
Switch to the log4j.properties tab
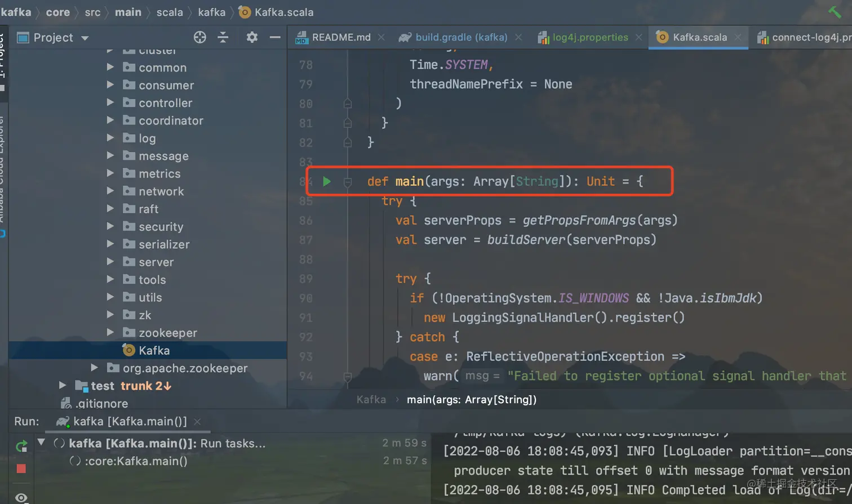[x=590, y=37]
